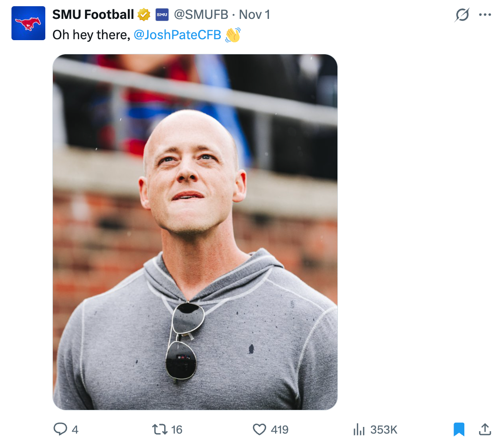Remove the bookmark from this tweet

(459, 429)
